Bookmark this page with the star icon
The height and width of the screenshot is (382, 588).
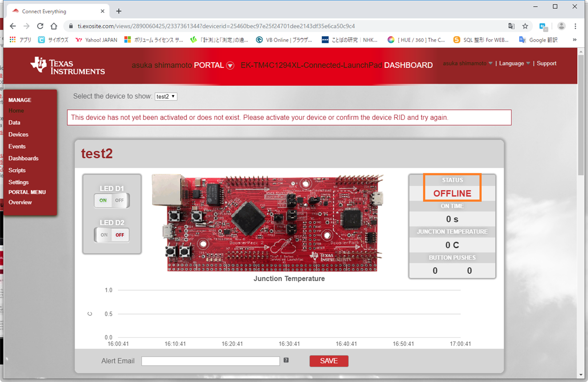click(x=525, y=26)
